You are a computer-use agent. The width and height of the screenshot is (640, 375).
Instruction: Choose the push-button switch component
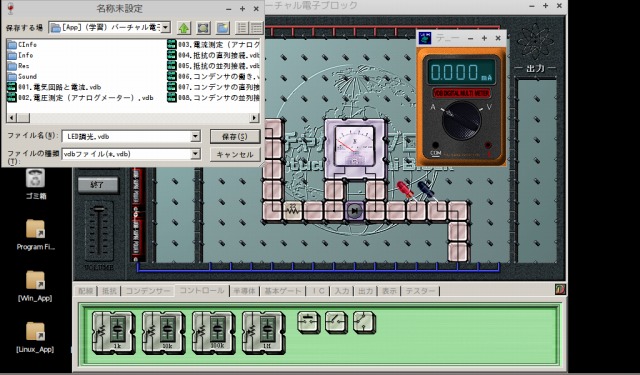[x=309, y=322]
